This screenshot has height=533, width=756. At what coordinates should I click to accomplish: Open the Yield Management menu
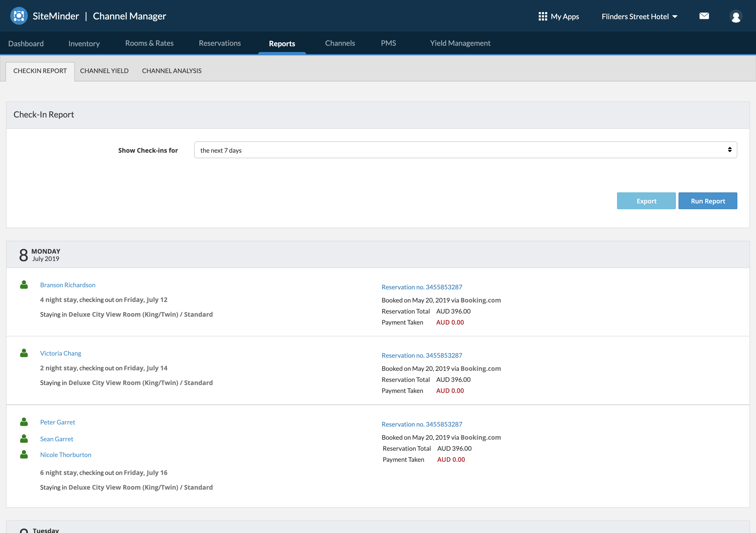tap(460, 43)
